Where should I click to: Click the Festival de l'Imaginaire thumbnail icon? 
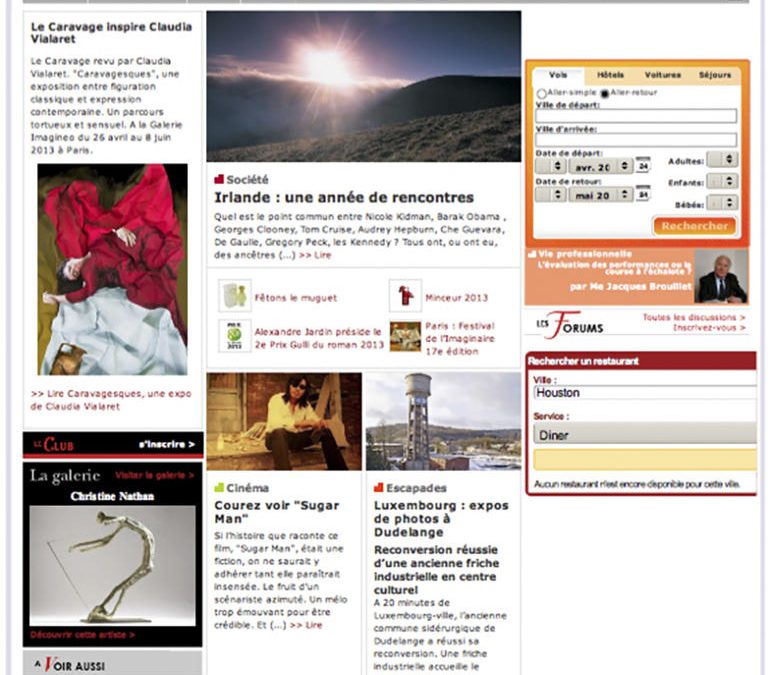[405, 335]
